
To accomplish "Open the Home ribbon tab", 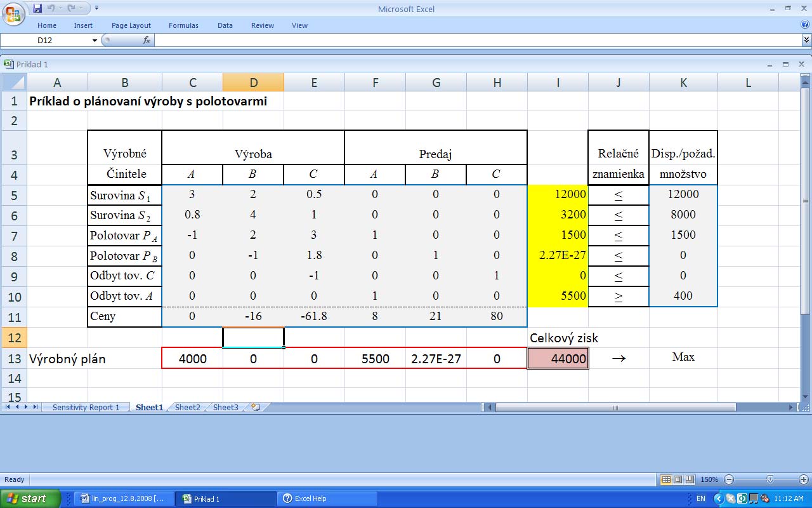I will click(47, 25).
